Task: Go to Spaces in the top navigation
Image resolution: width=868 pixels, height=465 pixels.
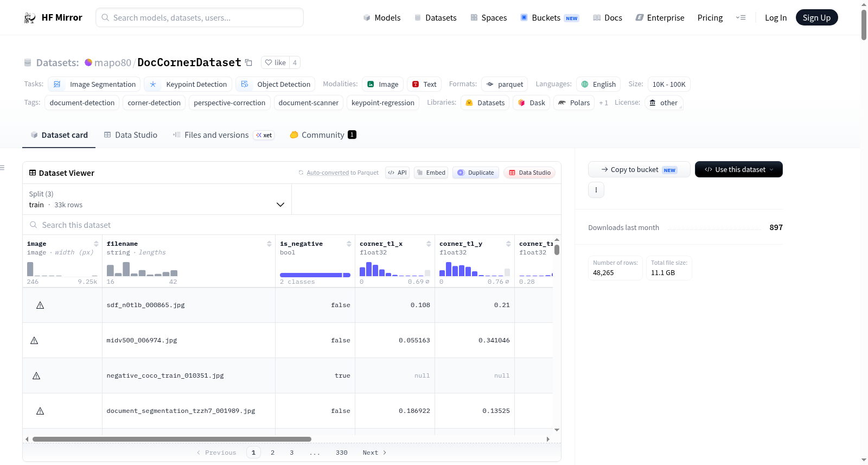Action: (488, 18)
